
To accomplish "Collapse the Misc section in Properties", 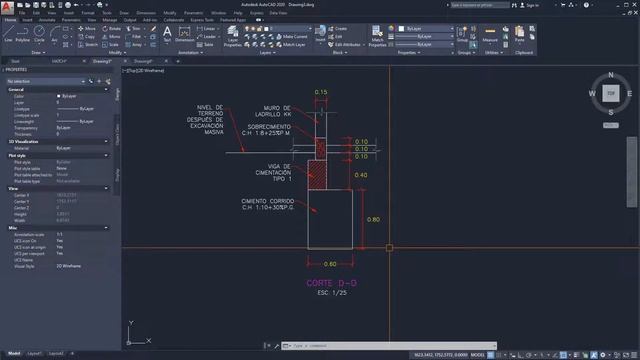I will (x=106, y=228).
